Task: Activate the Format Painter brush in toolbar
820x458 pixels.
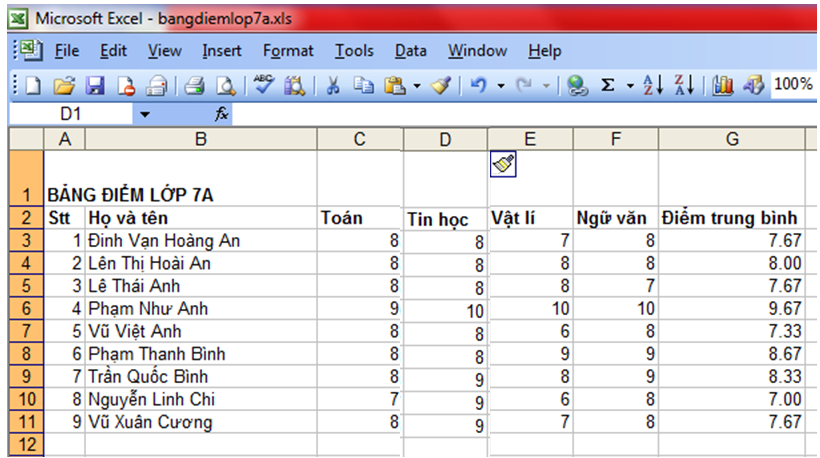Action: (x=441, y=85)
